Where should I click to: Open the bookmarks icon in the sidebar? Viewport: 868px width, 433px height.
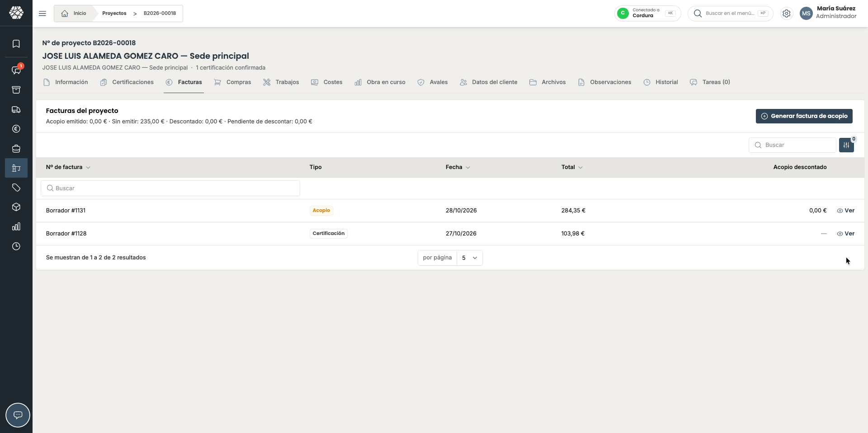[16, 44]
